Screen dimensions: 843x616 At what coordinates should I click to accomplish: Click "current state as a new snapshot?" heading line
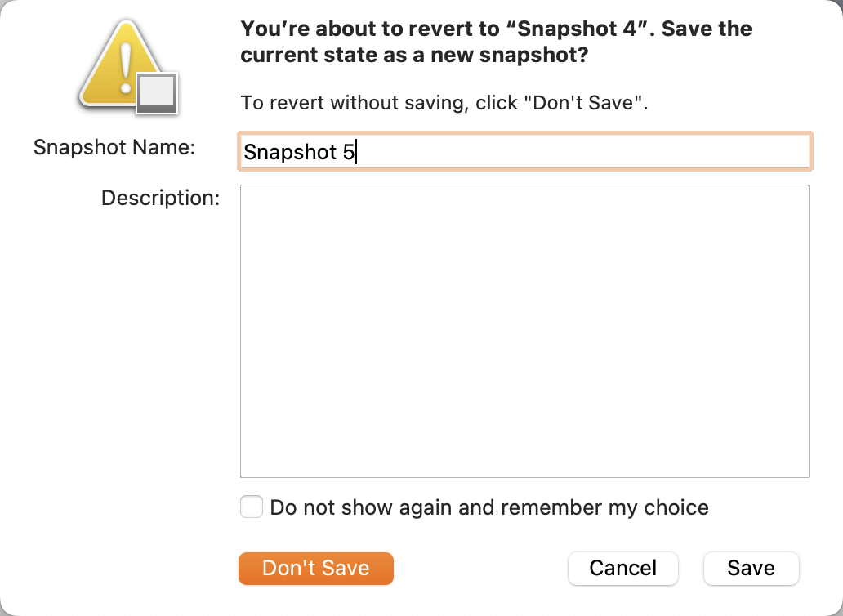[414, 56]
